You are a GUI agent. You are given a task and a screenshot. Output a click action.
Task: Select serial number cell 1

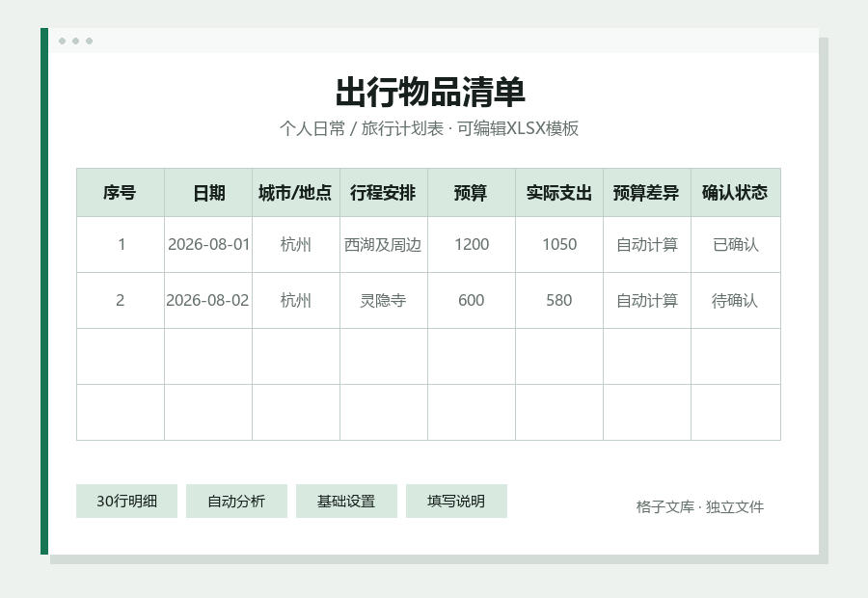pos(121,244)
